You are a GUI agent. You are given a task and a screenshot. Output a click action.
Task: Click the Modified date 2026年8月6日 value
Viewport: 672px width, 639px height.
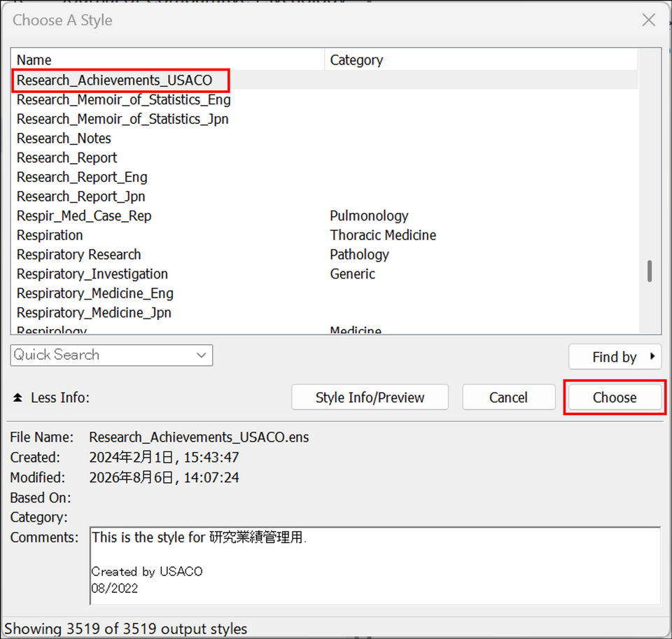coord(164,477)
